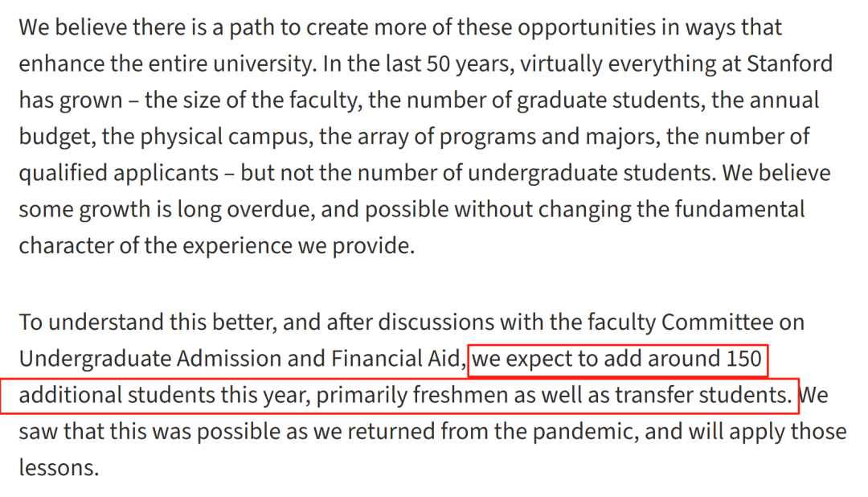Click the highlighted number "150"
868x497 pixels.
(743, 359)
